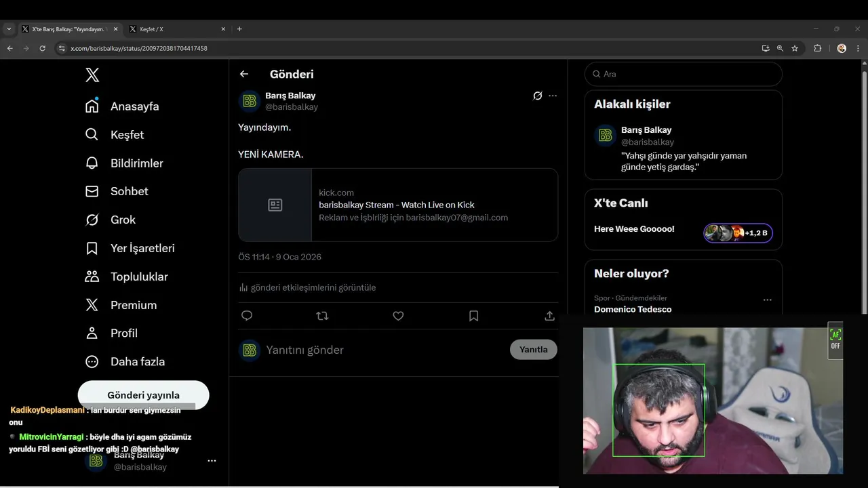Close the Keşfet / X tab
The image size is (868, 488).
pos(223,29)
